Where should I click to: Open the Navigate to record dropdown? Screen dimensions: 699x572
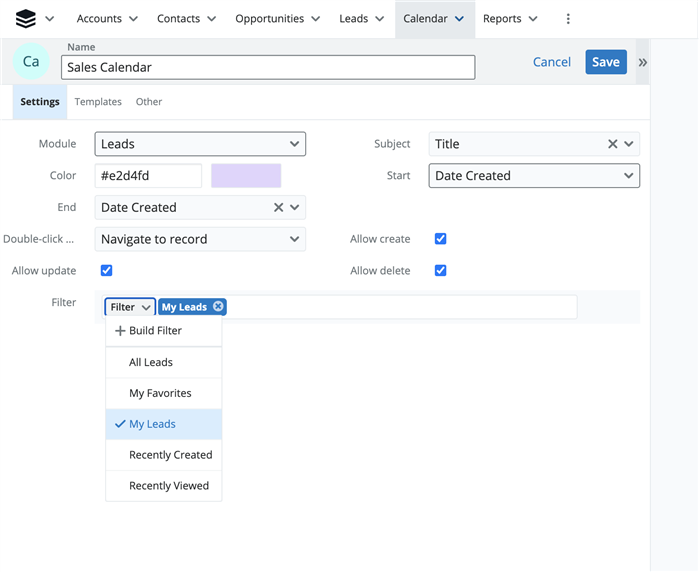(x=200, y=240)
